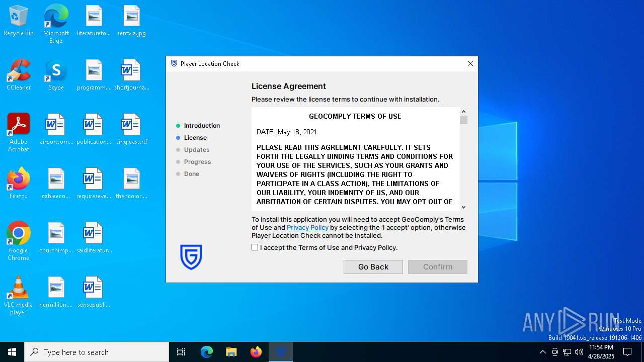Open the volume tray icon
The image size is (644, 362).
[579, 352]
